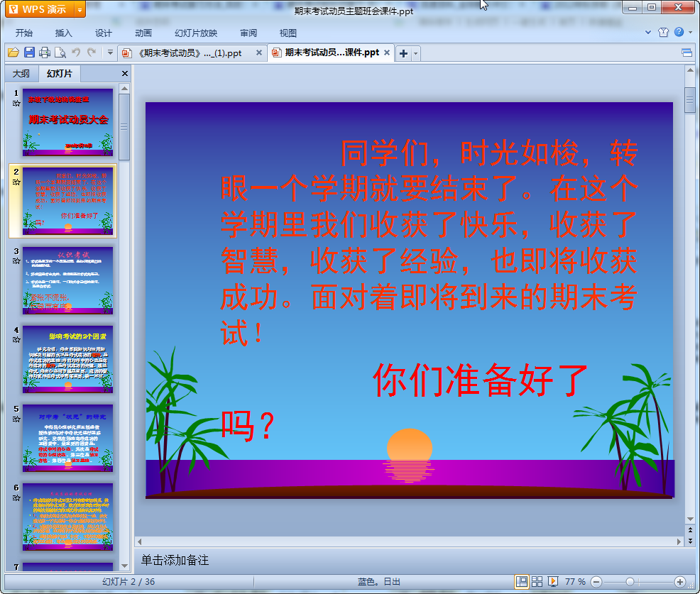This screenshot has width=700, height=594.
Task: Click thumbnail pane scroll down arrow
Action: (124, 566)
